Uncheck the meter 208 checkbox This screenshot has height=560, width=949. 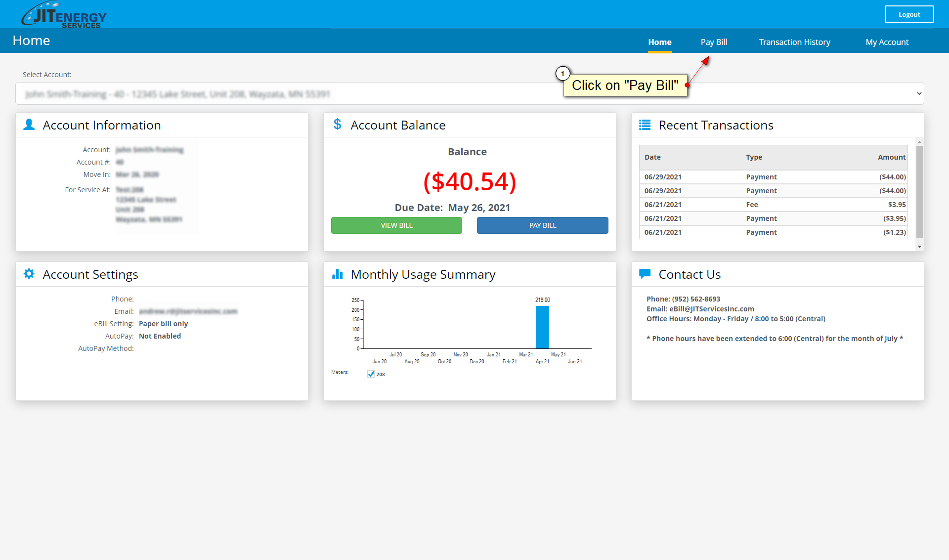[x=371, y=374]
